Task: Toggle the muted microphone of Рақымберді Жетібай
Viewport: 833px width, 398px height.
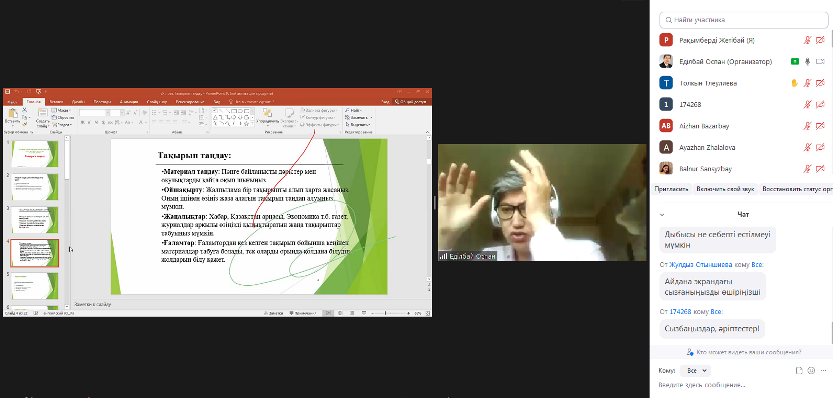Action: 807,40
